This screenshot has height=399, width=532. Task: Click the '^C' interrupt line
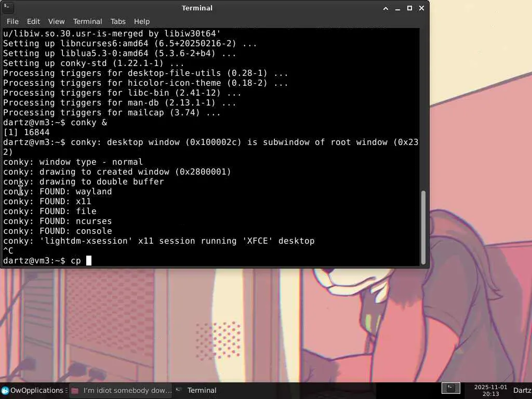click(x=8, y=251)
